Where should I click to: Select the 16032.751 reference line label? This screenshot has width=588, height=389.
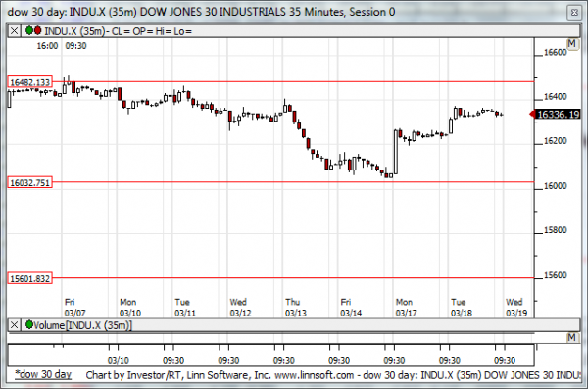pos(30,182)
